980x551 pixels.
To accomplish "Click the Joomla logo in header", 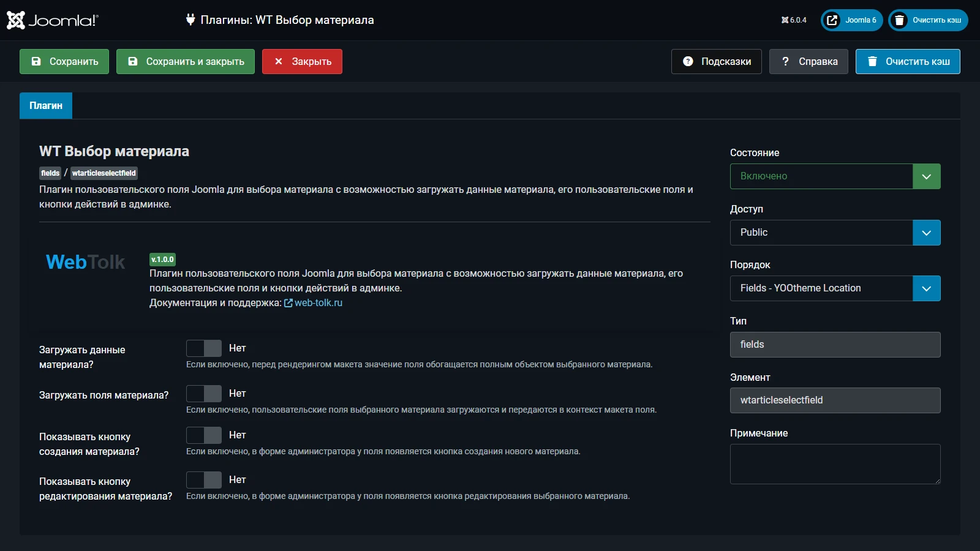I will pyautogui.click(x=52, y=20).
